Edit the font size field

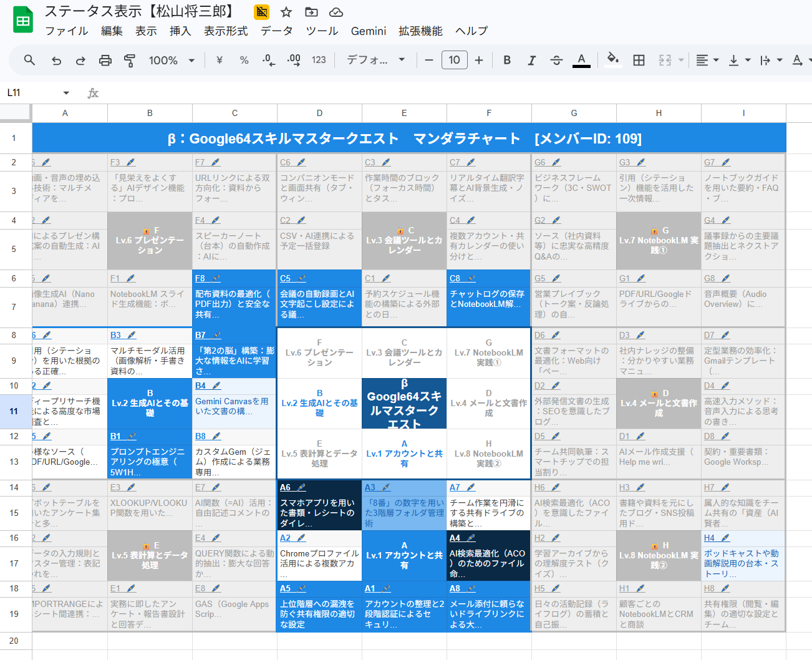pos(454,60)
